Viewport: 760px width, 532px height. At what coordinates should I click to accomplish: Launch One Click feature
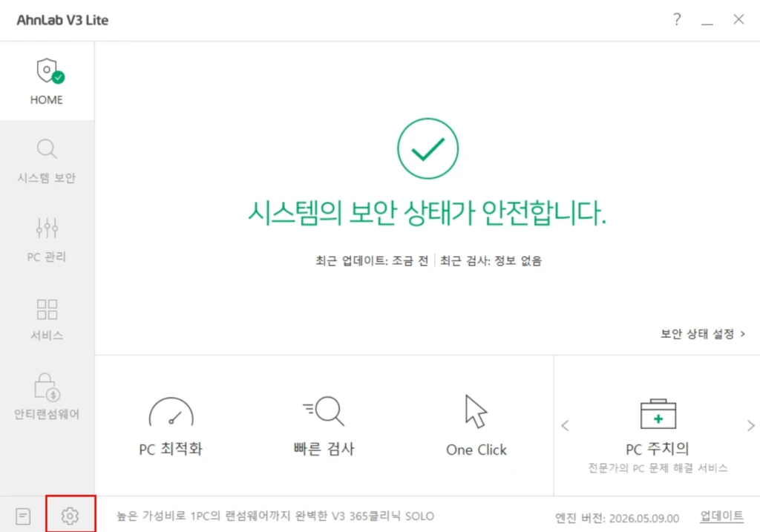click(x=476, y=426)
